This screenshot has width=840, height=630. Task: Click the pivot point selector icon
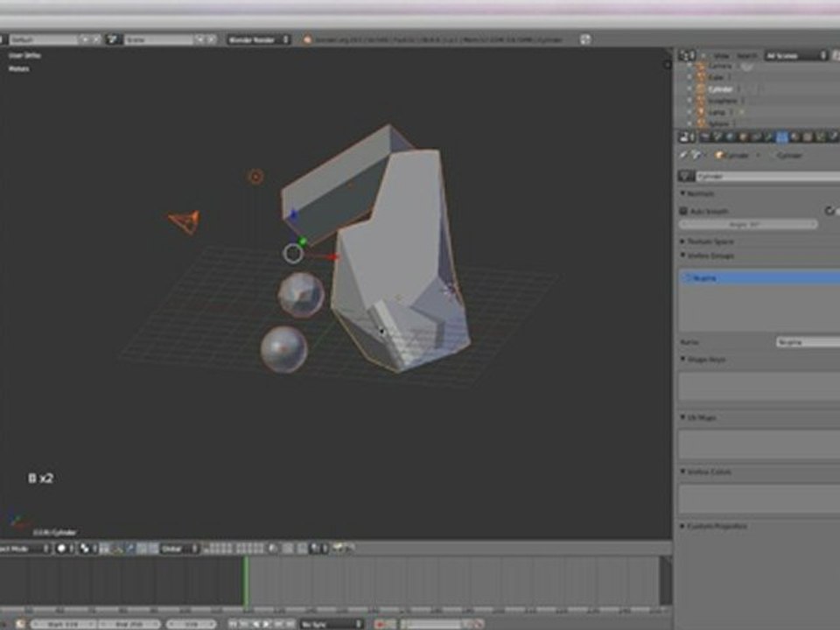[x=85, y=549]
